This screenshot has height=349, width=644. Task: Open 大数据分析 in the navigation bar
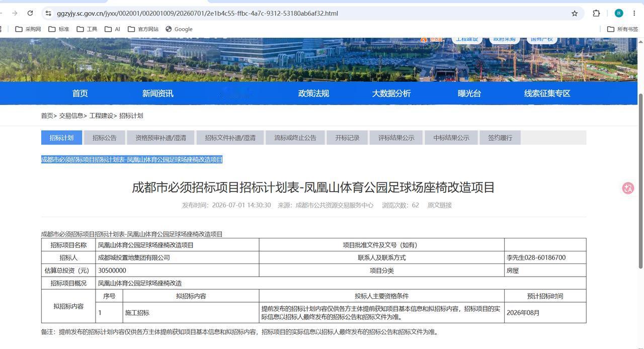(391, 94)
